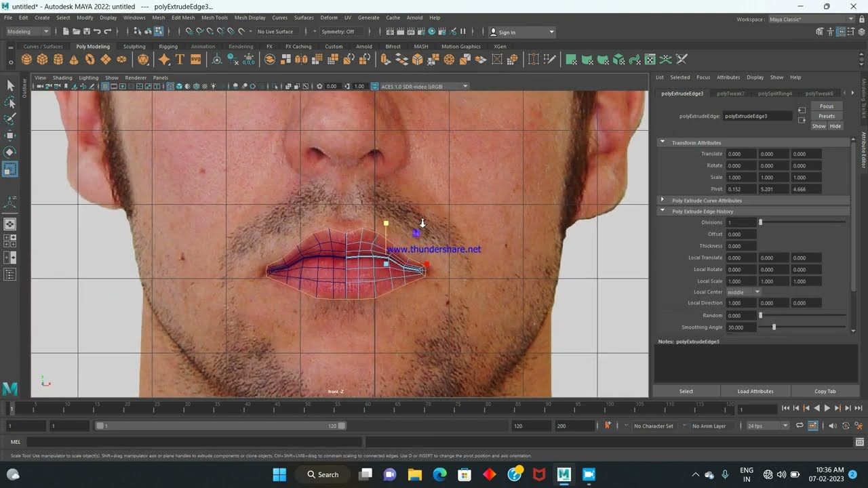
Task: Open the Edit Mesh menu
Action: (183, 18)
